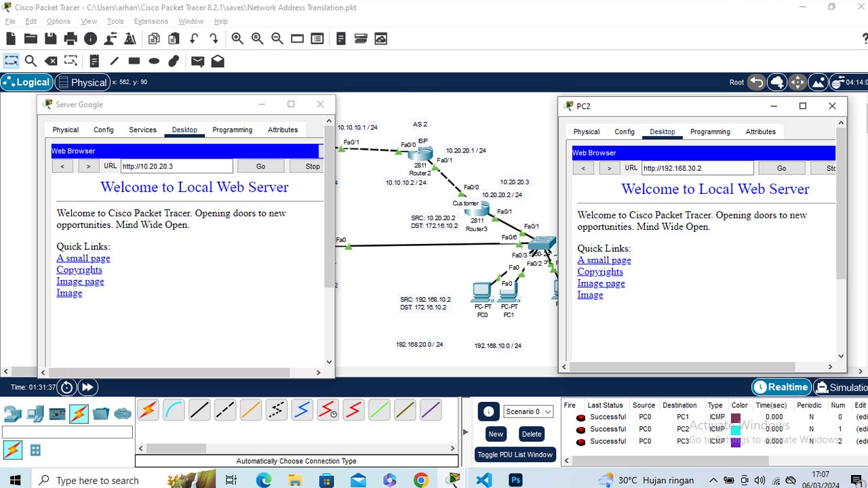The width and height of the screenshot is (868, 488).
Task: Open a saved network file
Action: click(31, 39)
